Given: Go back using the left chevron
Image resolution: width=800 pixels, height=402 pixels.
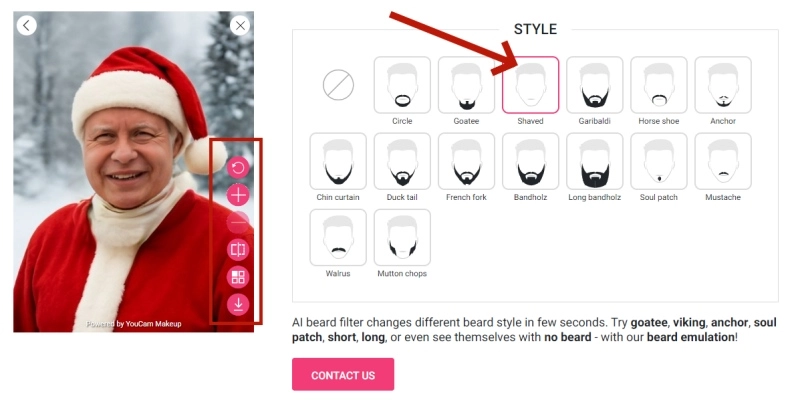Looking at the screenshot, I should 27,25.
